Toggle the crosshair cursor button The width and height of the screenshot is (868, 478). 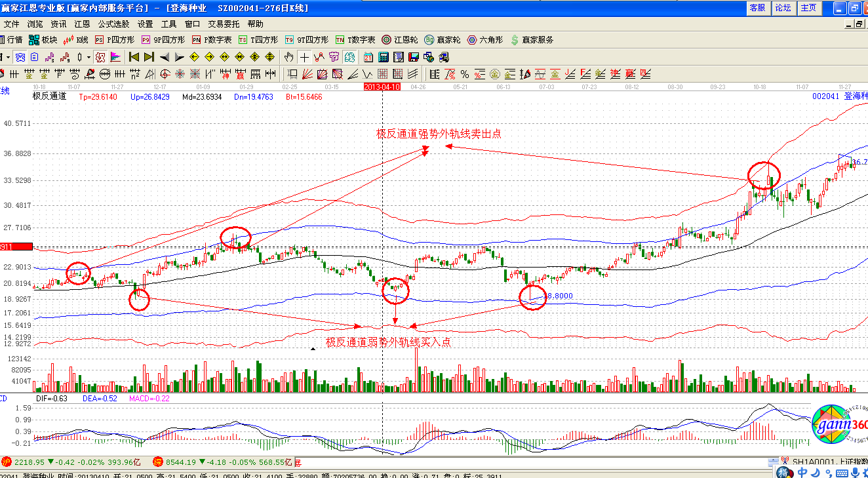304,57
